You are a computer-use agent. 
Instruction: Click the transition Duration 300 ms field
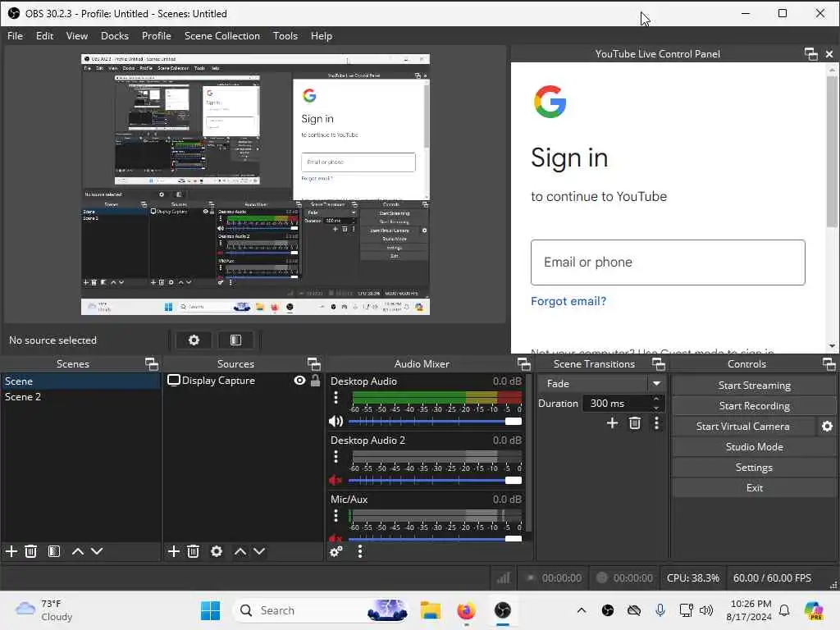pyautogui.click(x=617, y=404)
